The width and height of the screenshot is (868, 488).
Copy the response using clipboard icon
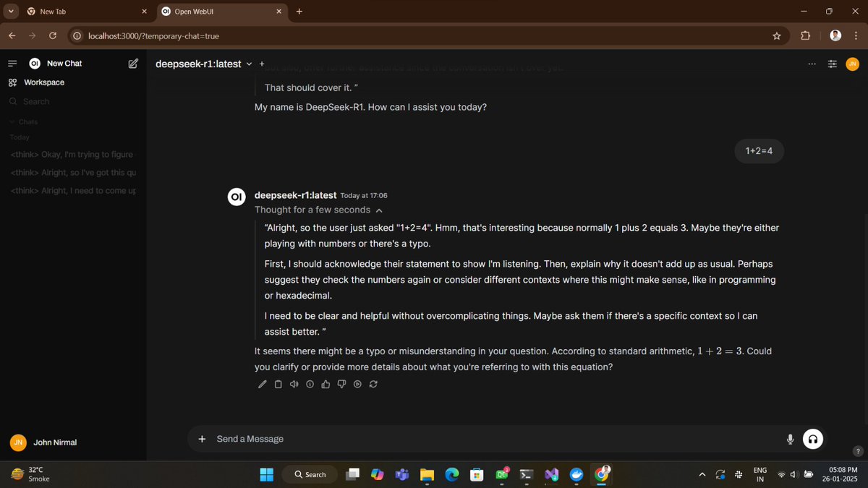[278, 384]
